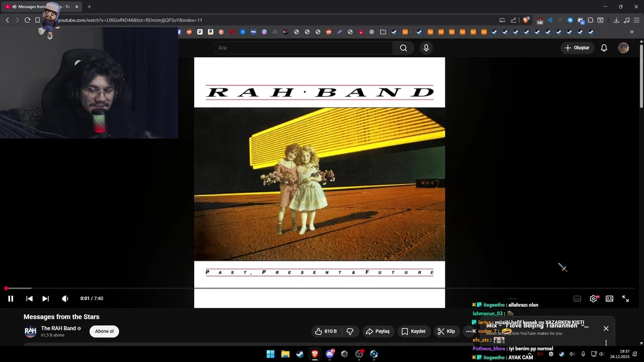Switch to Brave in taskbar

pos(315,354)
